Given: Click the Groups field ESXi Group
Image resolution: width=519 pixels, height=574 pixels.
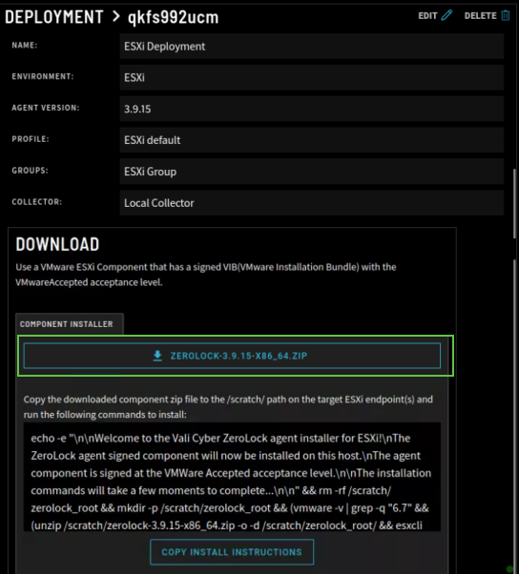Looking at the screenshot, I should [x=311, y=171].
